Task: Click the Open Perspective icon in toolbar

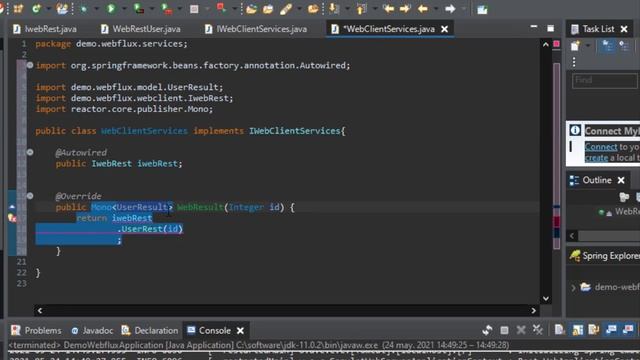Action: [x=482, y=9]
